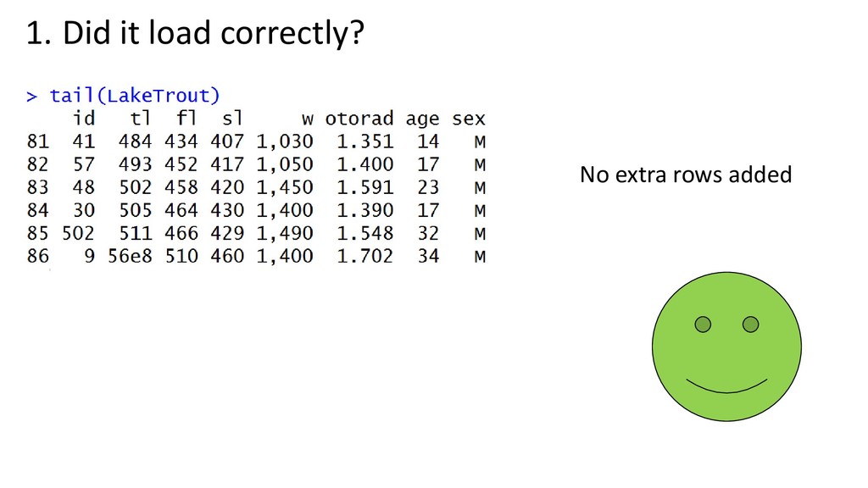Click the blue prompt symbol
868x488 pixels.
tap(32, 97)
